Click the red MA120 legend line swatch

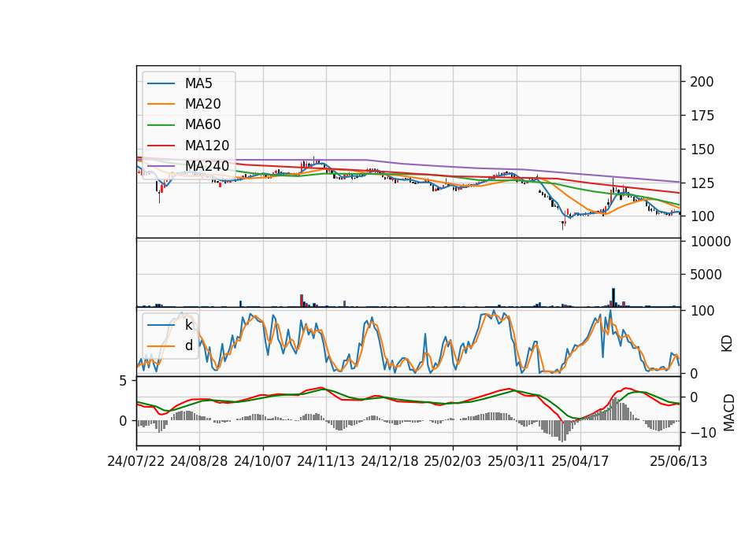point(161,146)
